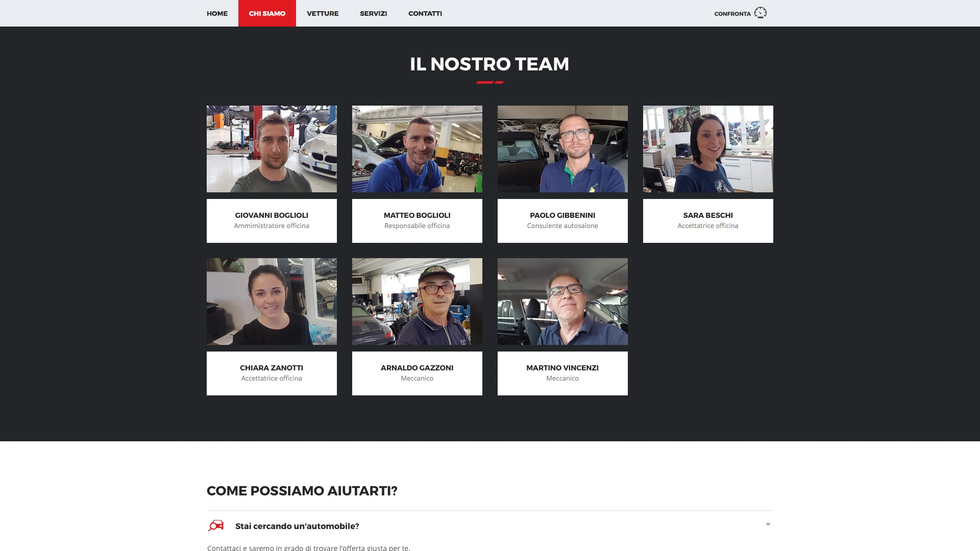Click 'Meccanico' under Arnaldo Gazzoni
This screenshot has height=551, width=980.
click(417, 379)
